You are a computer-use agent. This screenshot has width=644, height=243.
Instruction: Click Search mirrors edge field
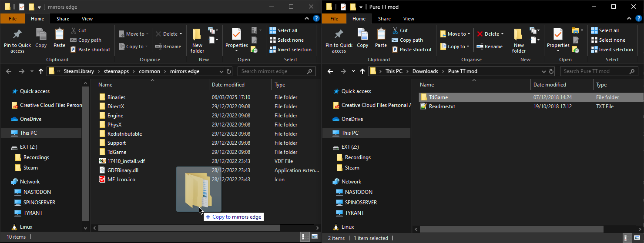pos(276,71)
